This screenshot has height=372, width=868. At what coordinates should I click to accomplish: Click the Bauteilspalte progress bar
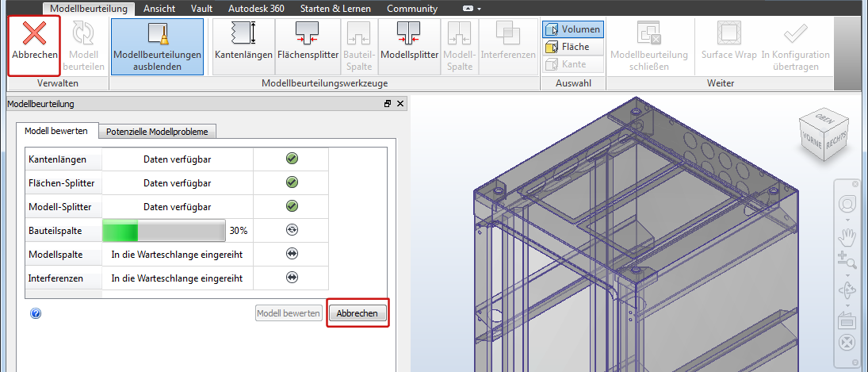(164, 230)
